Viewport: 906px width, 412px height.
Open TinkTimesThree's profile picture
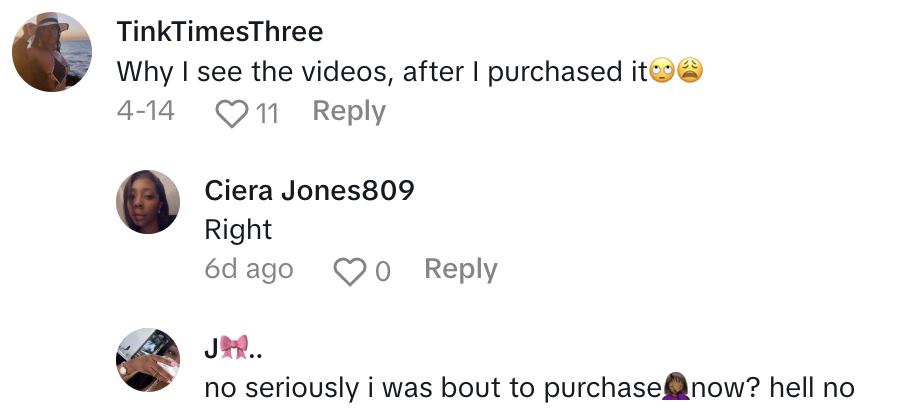click(52, 52)
